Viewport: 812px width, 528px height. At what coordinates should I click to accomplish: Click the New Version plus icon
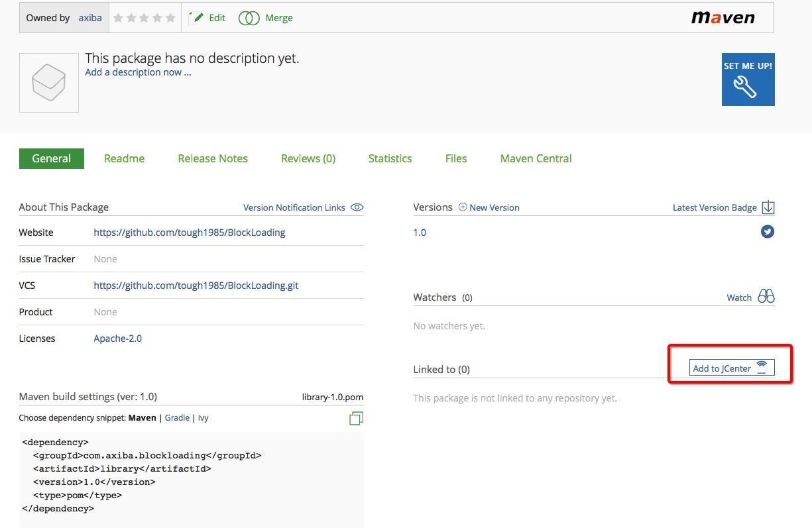click(x=463, y=207)
